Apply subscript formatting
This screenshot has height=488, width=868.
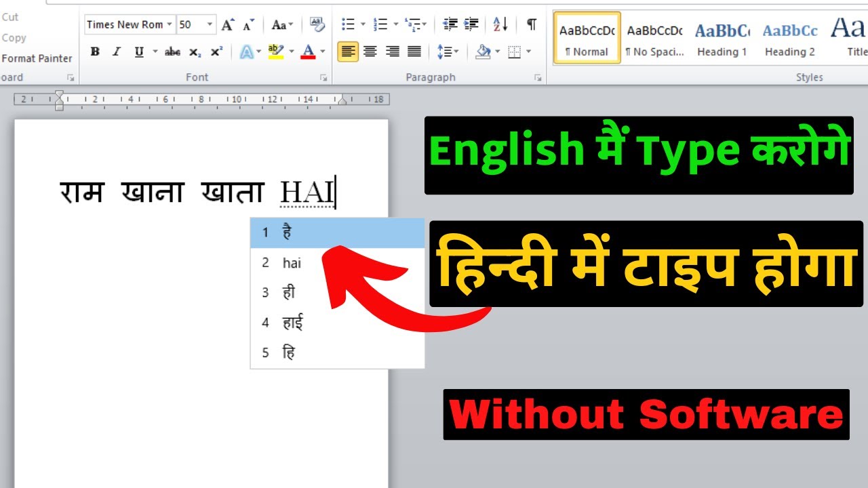point(195,52)
